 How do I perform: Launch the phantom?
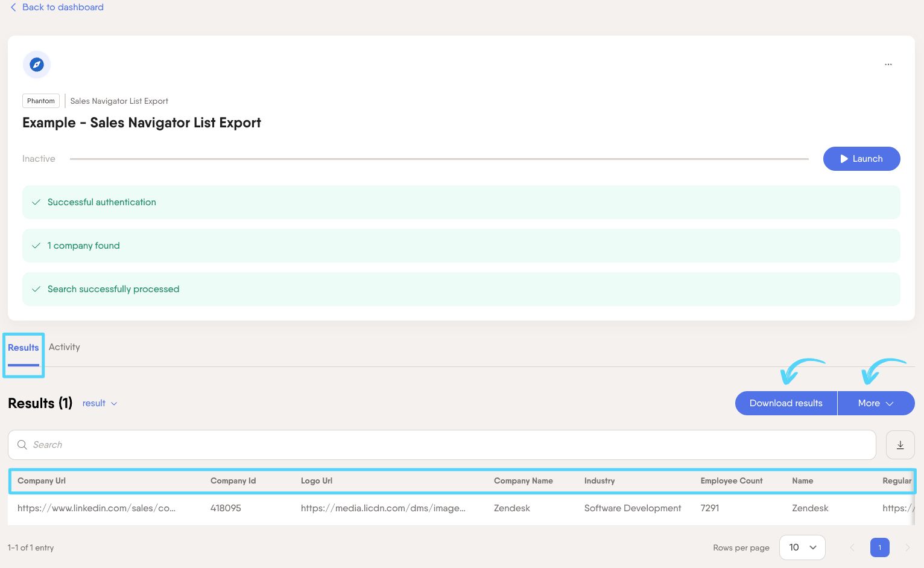(x=861, y=159)
